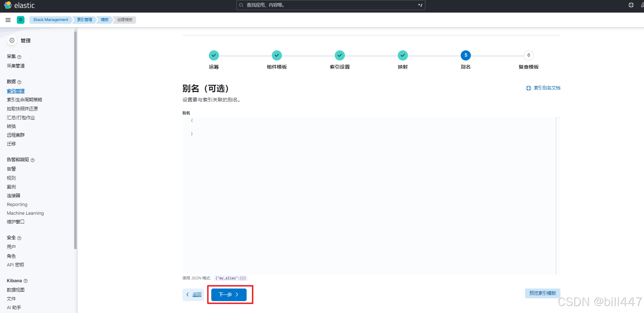Click the Elastic logo
This screenshot has height=313, width=644.
pos(19,5)
